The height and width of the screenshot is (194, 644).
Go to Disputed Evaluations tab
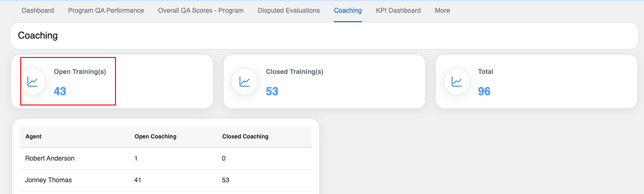tap(289, 10)
